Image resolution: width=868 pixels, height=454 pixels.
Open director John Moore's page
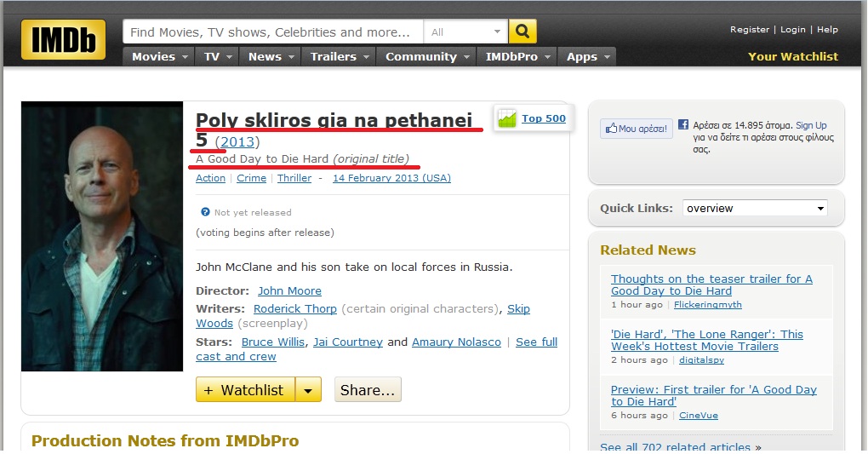tap(289, 291)
